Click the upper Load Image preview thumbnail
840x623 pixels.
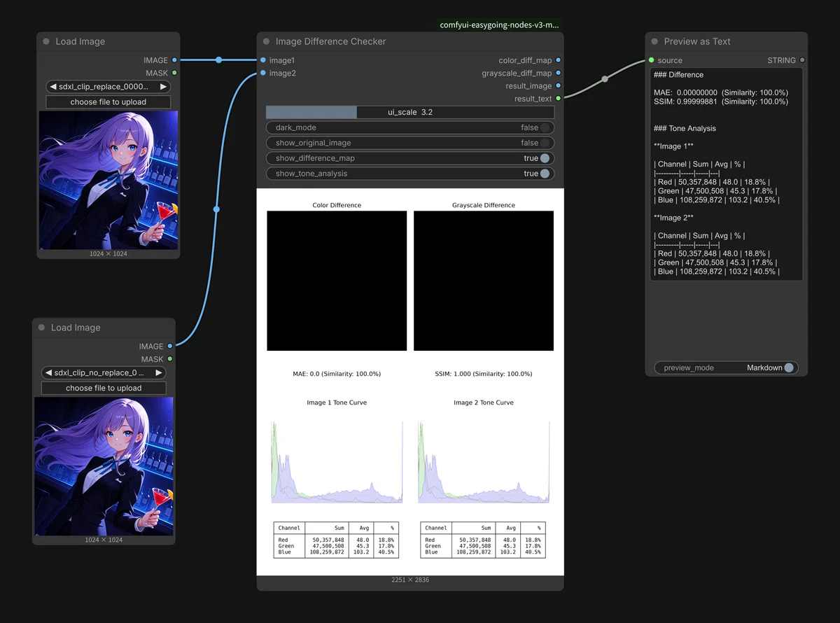[108, 180]
